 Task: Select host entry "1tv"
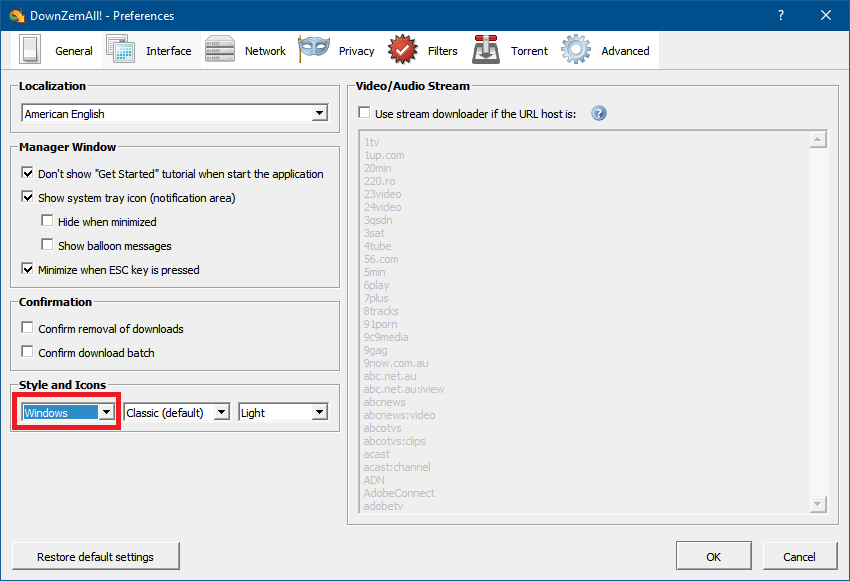pyautogui.click(x=372, y=142)
